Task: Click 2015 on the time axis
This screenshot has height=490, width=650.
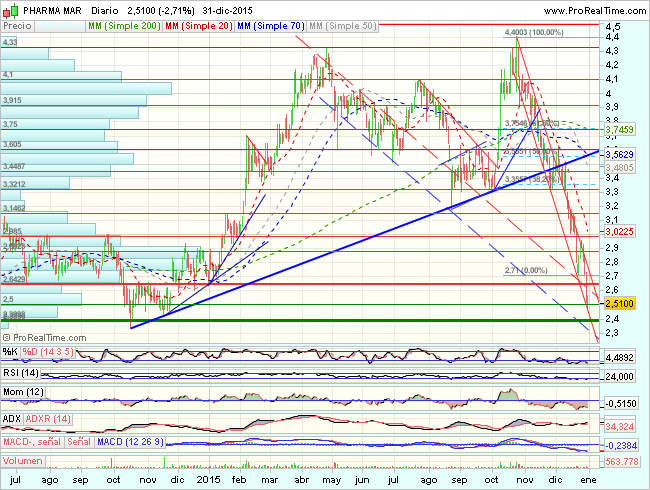Action: (209, 480)
